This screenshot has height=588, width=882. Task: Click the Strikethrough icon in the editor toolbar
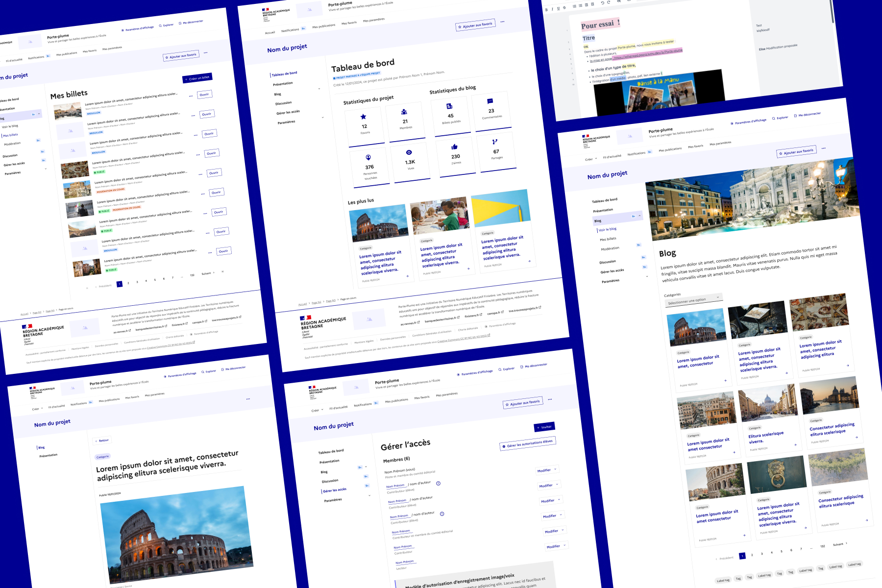(564, 8)
